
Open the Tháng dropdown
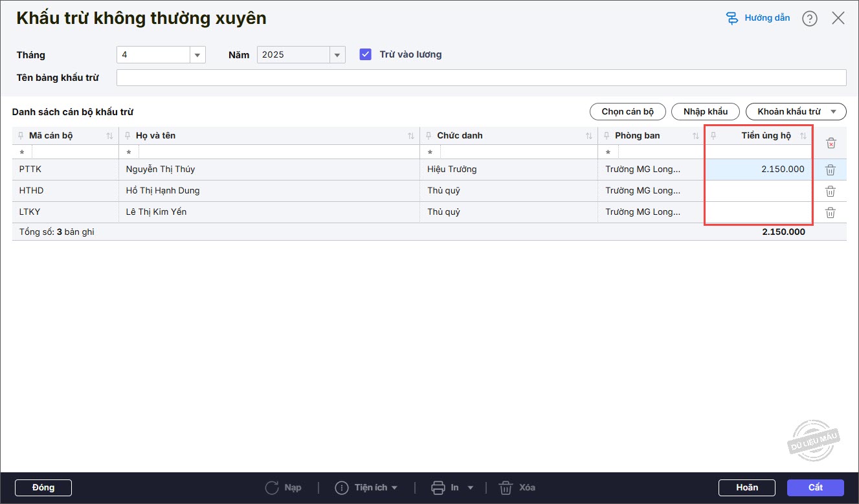(x=197, y=55)
